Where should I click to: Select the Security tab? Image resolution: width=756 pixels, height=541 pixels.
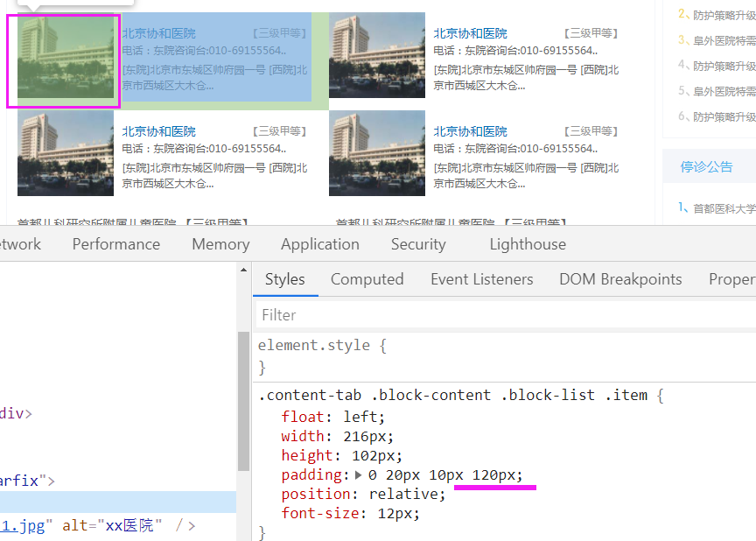point(418,244)
